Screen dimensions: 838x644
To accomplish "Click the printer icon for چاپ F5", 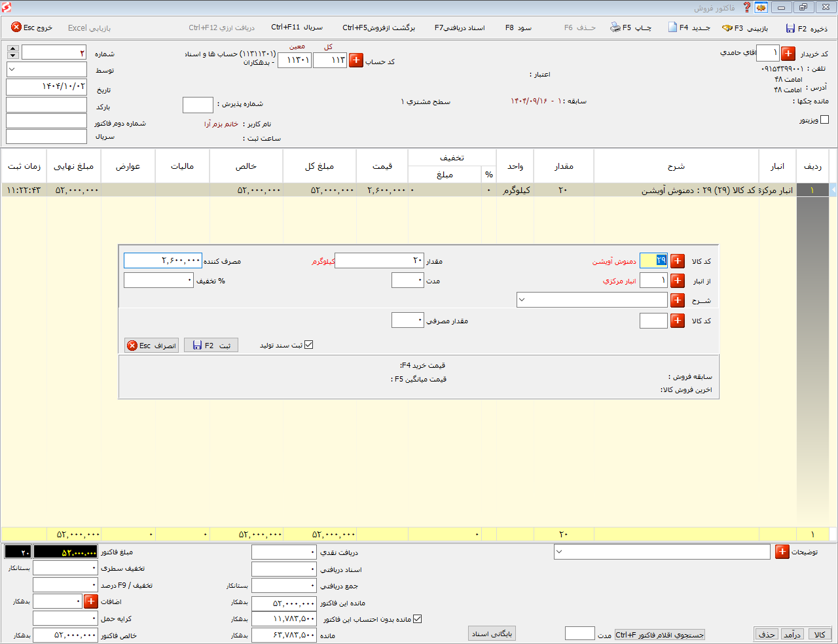I will [615, 27].
